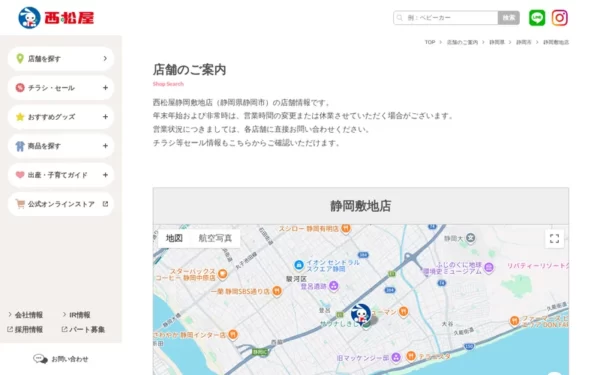Open the 公式オンラインストア sidebar item
Viewport: 600px width, 375px height.
point(61,204)
